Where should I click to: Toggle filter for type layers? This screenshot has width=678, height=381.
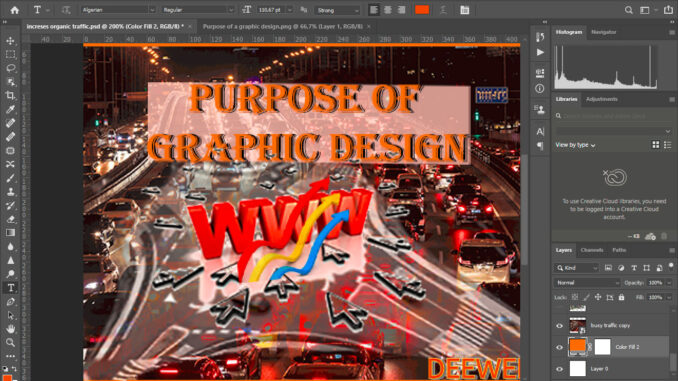(634, 268)
